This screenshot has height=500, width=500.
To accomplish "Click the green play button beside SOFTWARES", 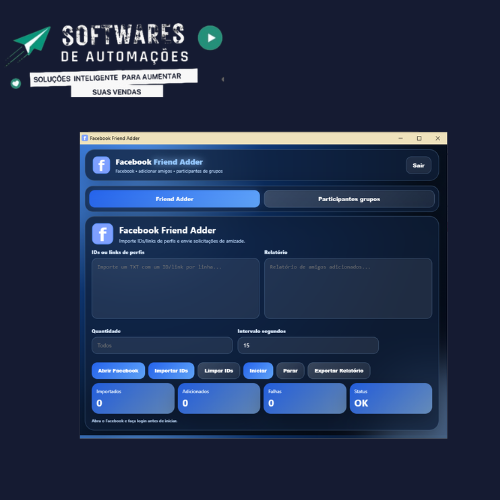I will click(x=210, y=38).
